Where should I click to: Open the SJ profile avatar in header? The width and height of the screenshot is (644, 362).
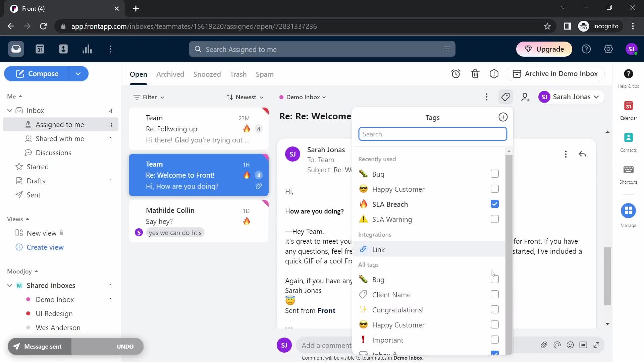[631, 49]
